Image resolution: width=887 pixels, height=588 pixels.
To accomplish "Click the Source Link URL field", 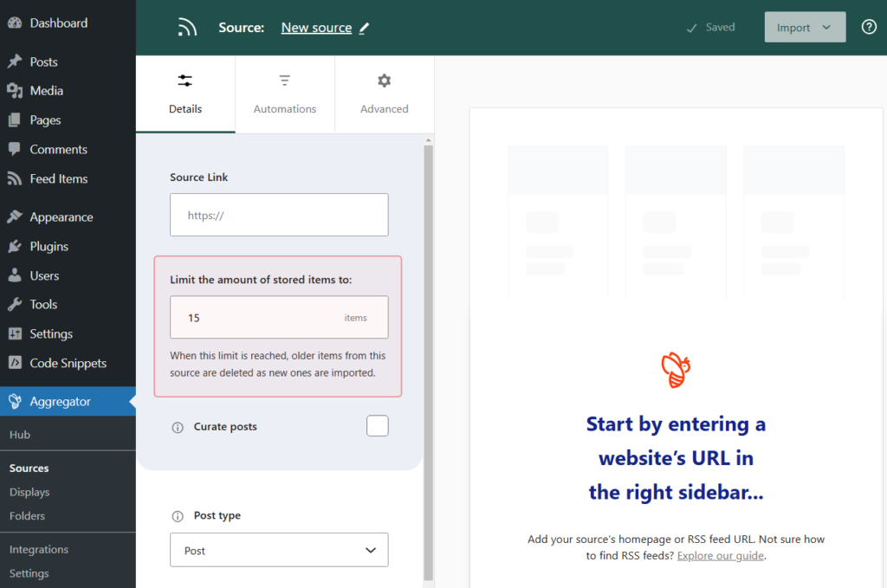I will click(279, 215).
